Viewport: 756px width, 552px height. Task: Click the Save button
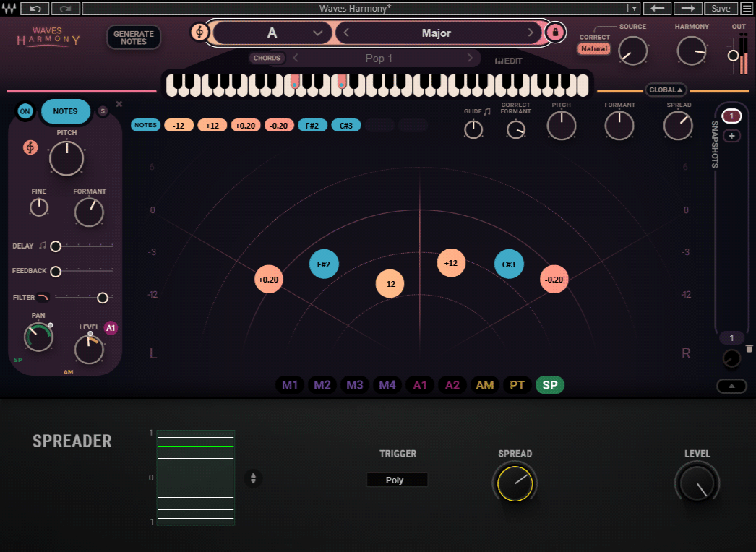coord(721,8)
